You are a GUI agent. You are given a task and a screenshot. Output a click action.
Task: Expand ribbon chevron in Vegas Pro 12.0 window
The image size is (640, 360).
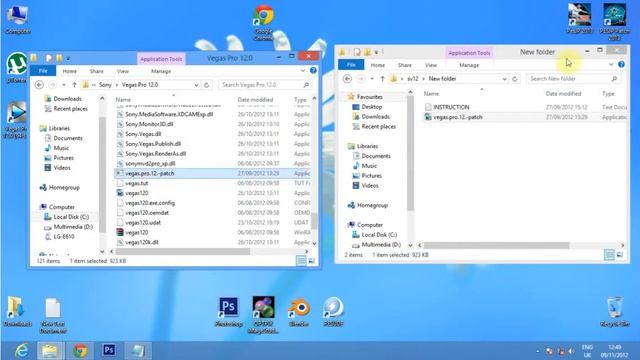click(303, 71)
